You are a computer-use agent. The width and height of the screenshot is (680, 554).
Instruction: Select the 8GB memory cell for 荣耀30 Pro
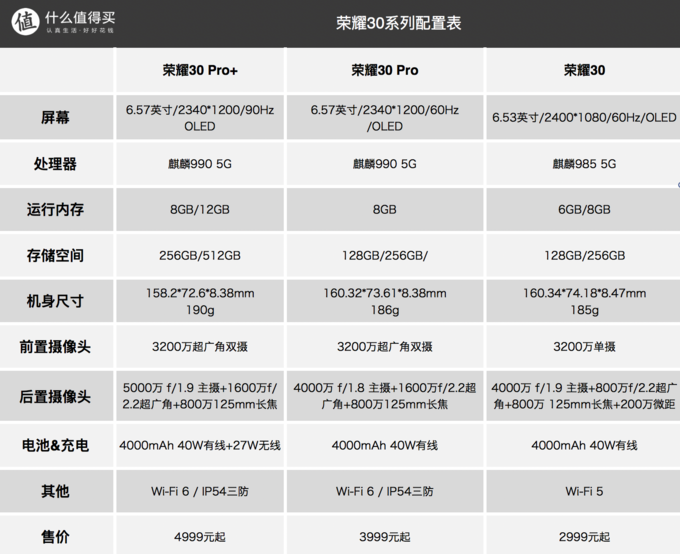click(x=385, y=210)
